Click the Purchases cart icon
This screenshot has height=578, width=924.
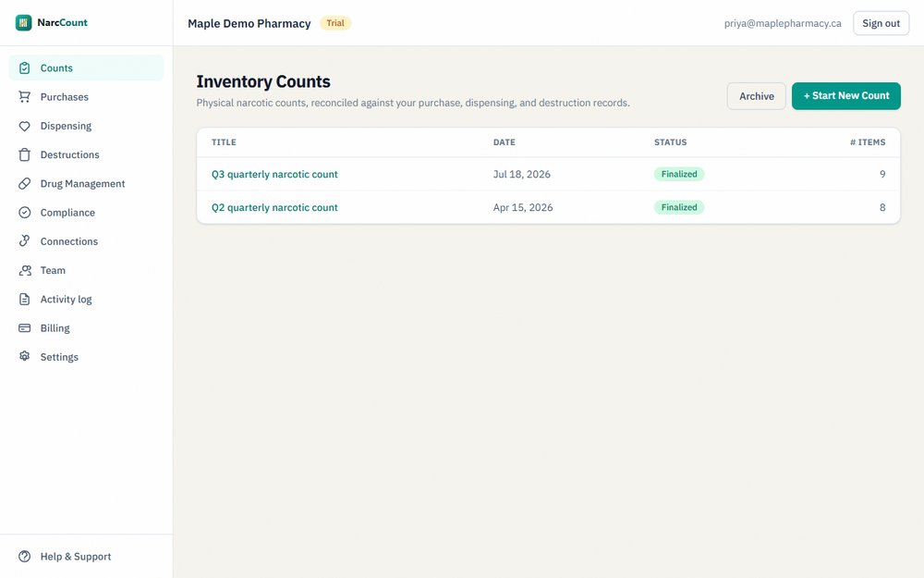(24, 97)
